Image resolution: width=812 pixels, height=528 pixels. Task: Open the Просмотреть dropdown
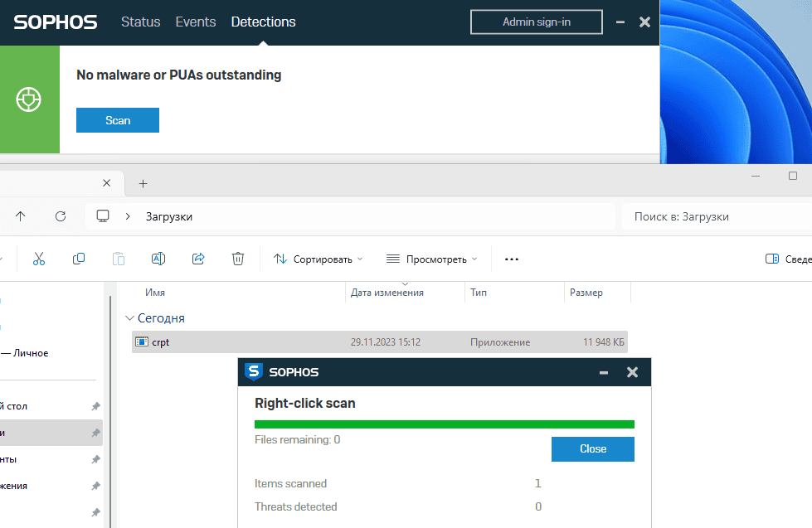(x=431, y=259)
